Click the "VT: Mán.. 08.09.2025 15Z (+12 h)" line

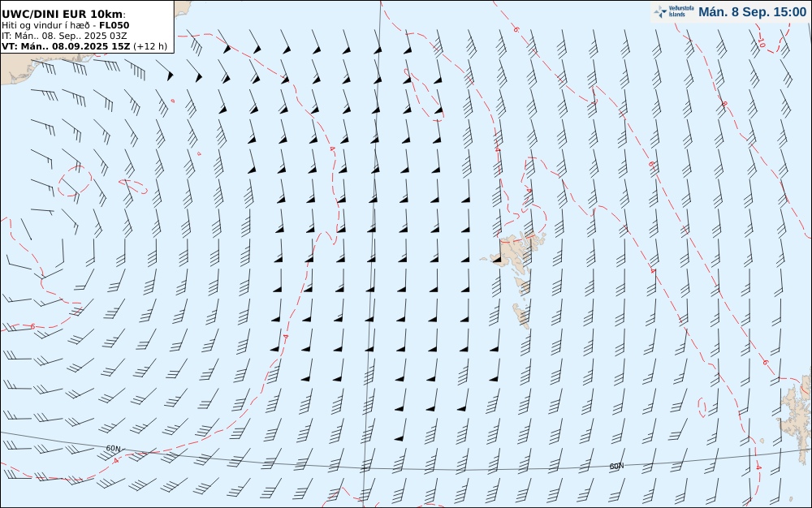click(x=84, y=46)
